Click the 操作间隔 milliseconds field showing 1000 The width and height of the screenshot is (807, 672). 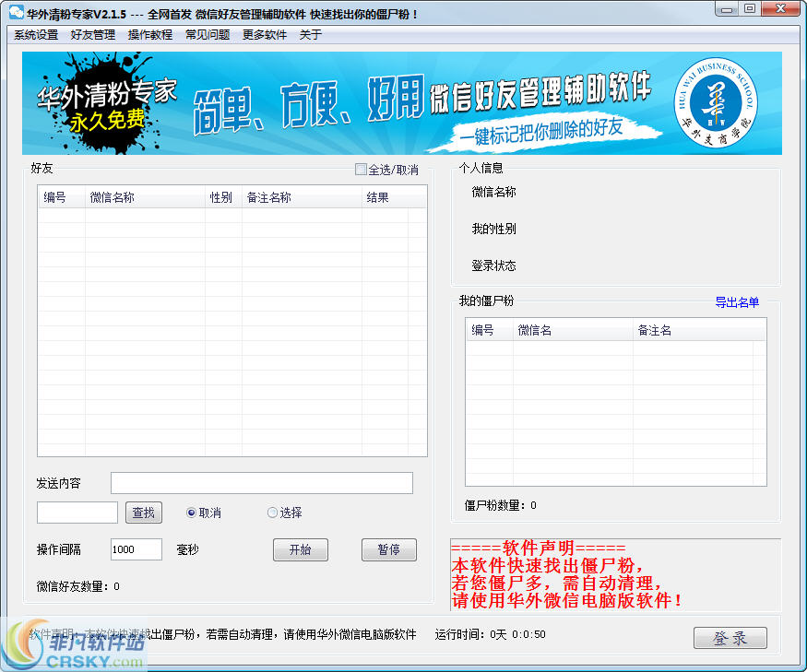pos(135,549)
